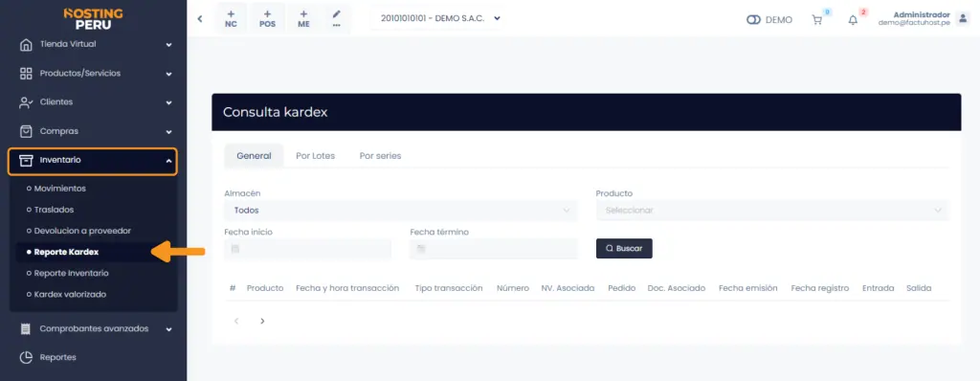Click the Comprobantes avanzados document icon
The image size is (980, 381).
(x=26, y=329)
